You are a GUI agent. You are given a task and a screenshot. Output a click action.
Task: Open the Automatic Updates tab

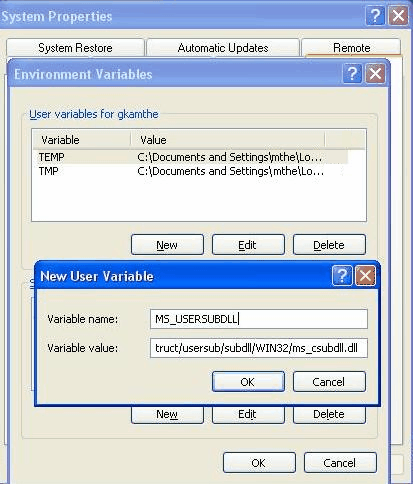(x=223, y=48)
